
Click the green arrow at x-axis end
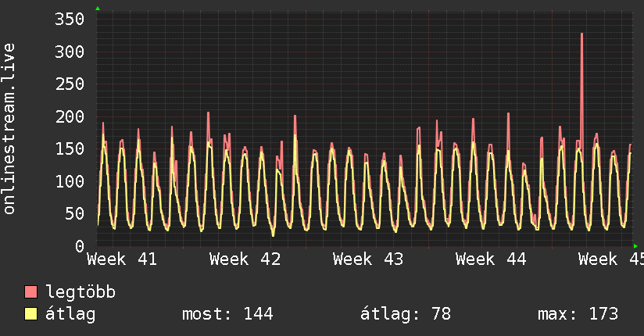[635, 246]
